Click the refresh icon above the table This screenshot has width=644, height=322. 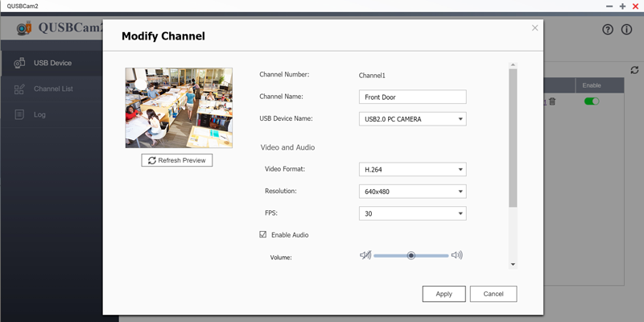pyautogui.click(x=634, y=71)
